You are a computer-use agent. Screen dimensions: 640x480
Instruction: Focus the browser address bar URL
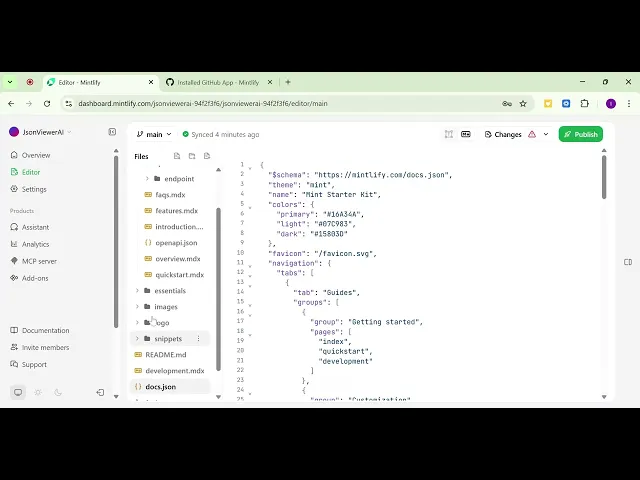203,104
